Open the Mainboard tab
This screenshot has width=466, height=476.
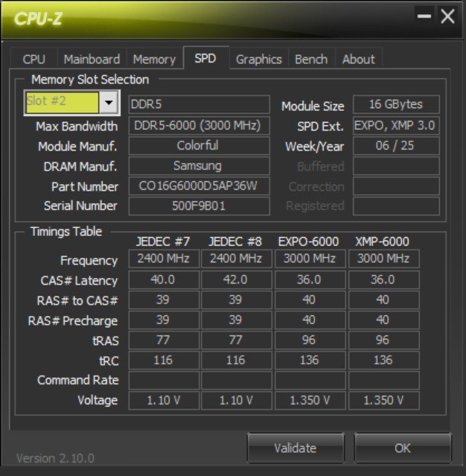click(x=92, y=59)
